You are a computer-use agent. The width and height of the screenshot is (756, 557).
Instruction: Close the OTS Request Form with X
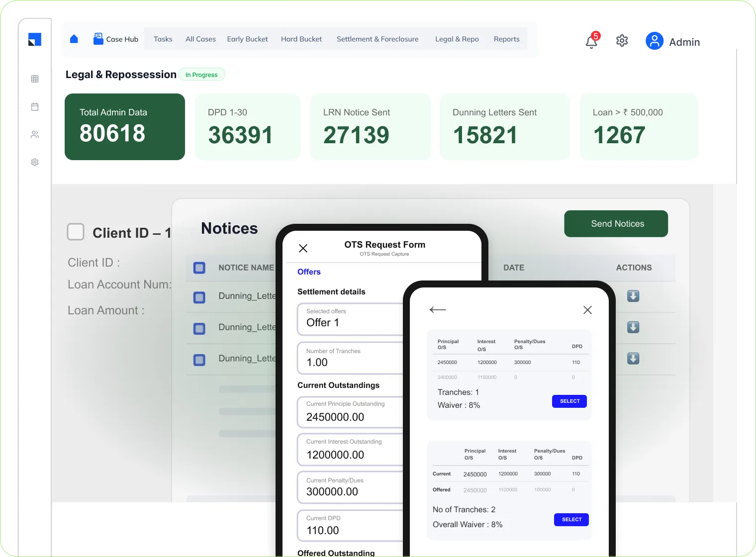coord(303,248)
